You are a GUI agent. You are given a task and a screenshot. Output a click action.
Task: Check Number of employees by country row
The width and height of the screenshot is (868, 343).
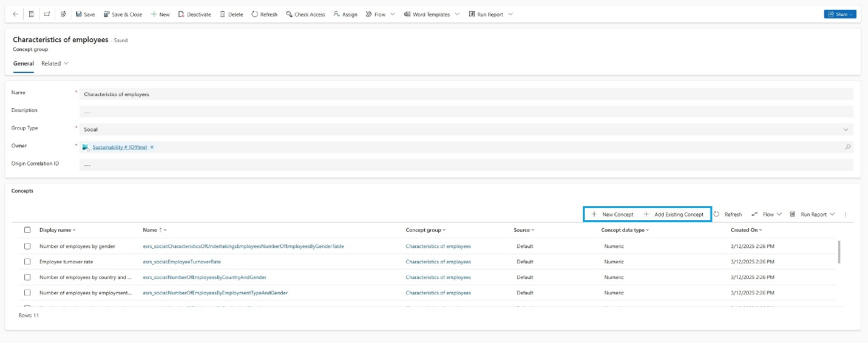pyautogui.click(x=27, y=277)
